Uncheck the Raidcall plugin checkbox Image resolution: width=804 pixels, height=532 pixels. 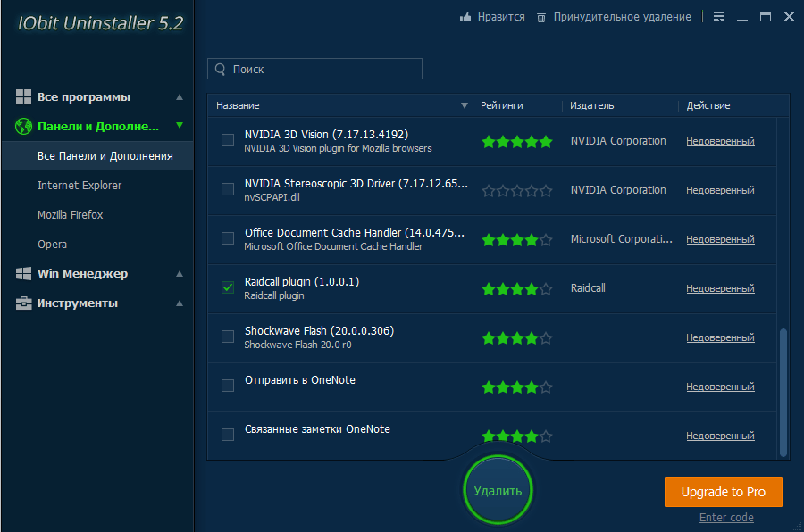click(x=228, y=287)
